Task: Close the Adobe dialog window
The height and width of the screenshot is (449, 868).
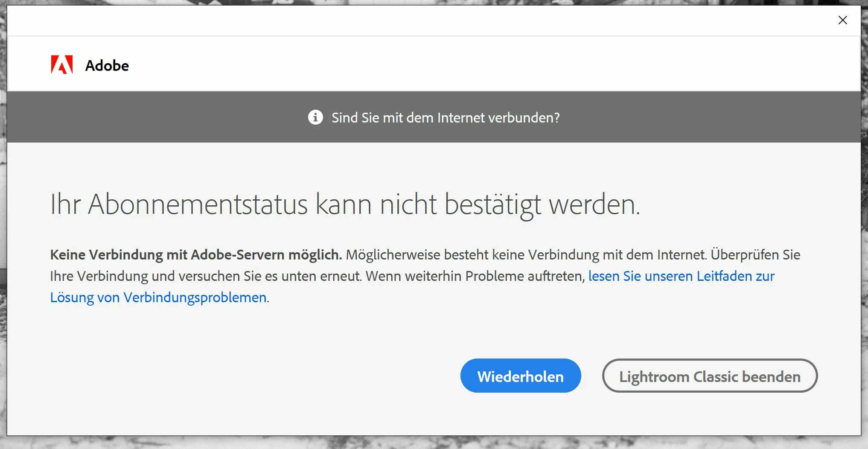Action: coord(842,20)
